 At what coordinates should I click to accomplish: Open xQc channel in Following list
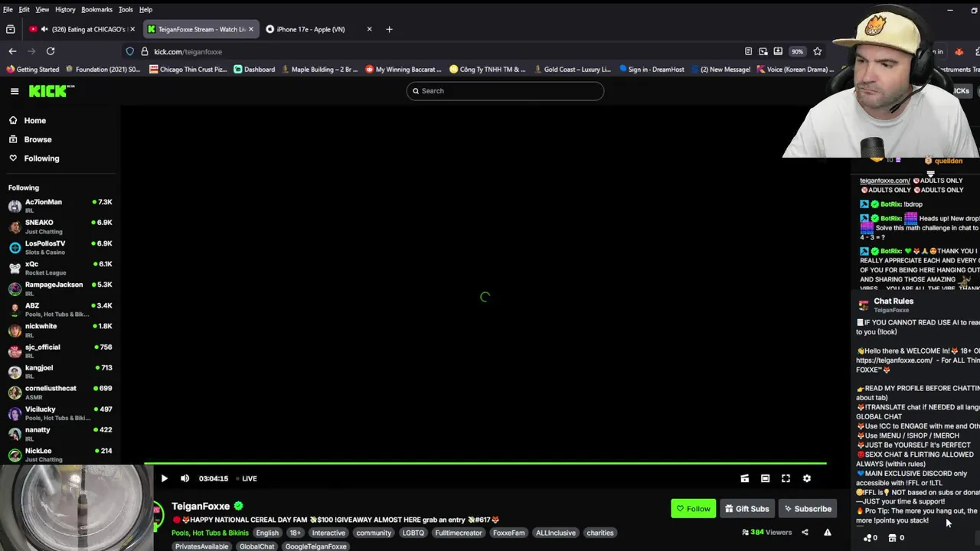[60, 268]
